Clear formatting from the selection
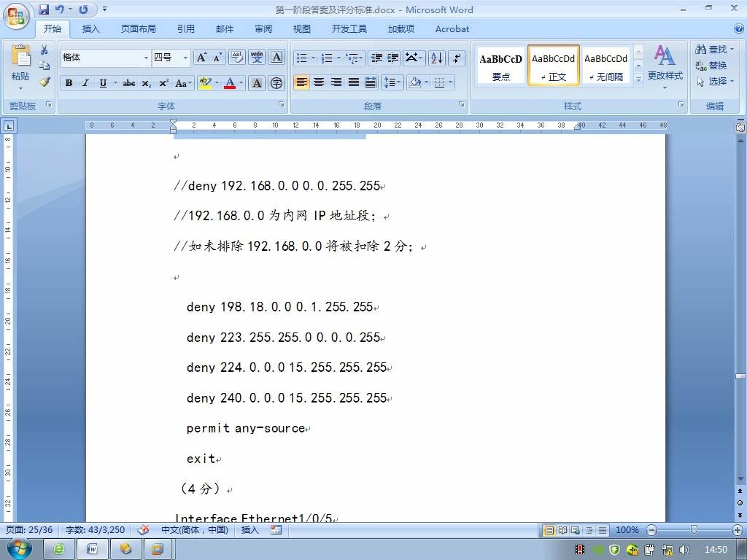The image size is (747, 560). tap(237, 58)
